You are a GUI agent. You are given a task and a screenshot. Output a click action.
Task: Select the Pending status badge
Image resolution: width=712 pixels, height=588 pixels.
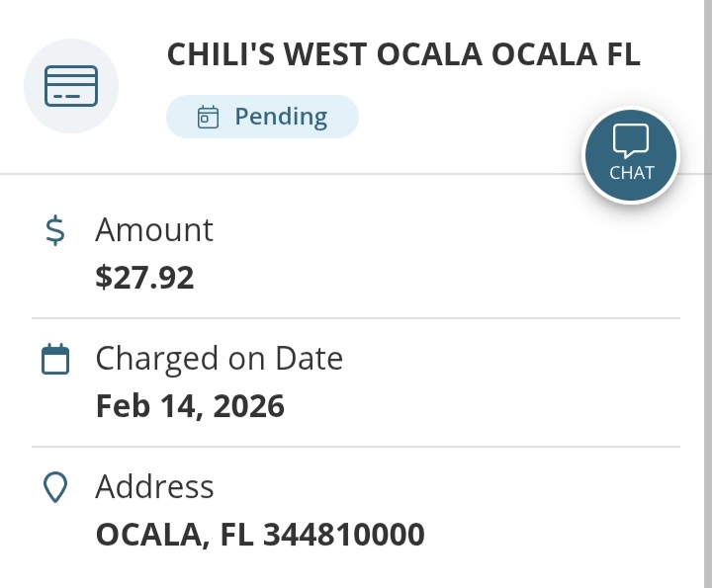click(x=262, y=117)
